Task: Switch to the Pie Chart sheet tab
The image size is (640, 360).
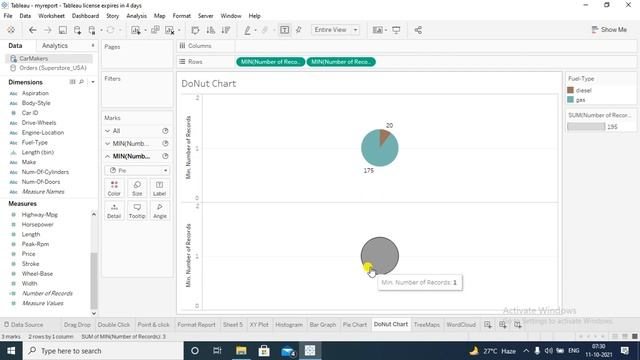Action: (355, 324)
